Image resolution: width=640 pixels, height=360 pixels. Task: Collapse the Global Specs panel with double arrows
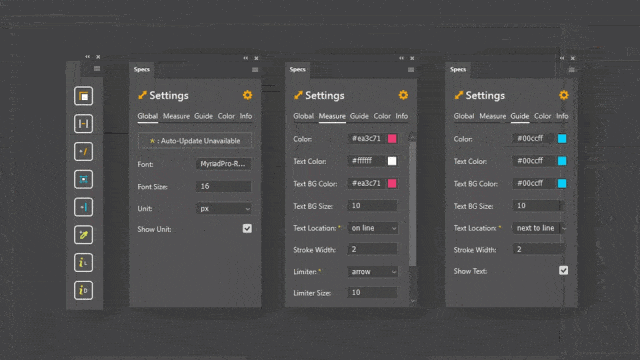pyautogui.click(x=245, y=58)
